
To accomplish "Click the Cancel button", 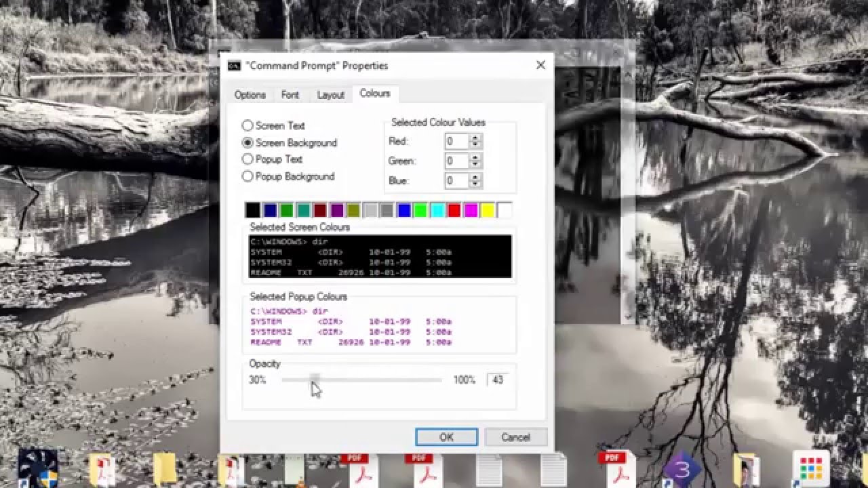I will (515, 437).
